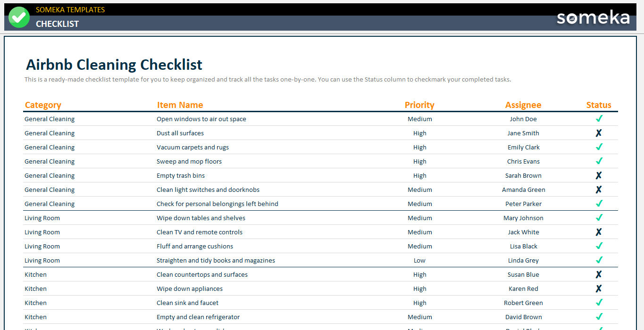Select 'Empty and clean refrigerator' cell
The width and height of the screenshot is (644, 330).
tap(198, 317)
